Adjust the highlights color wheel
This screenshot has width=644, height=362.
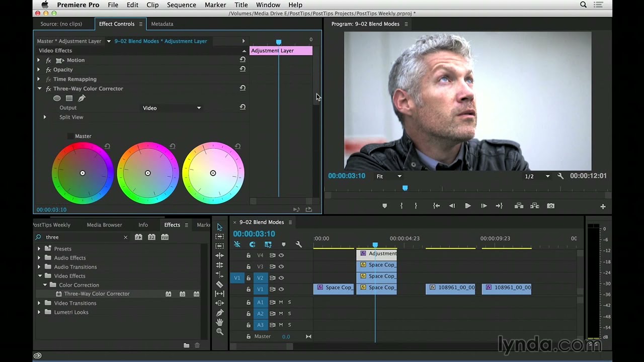[x=213, y=173]
